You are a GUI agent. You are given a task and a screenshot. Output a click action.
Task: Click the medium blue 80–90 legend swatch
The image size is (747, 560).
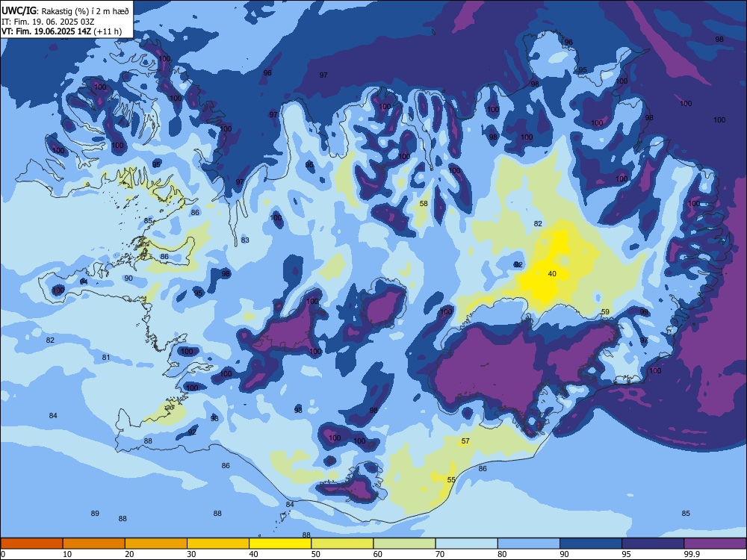click(529, 544)
